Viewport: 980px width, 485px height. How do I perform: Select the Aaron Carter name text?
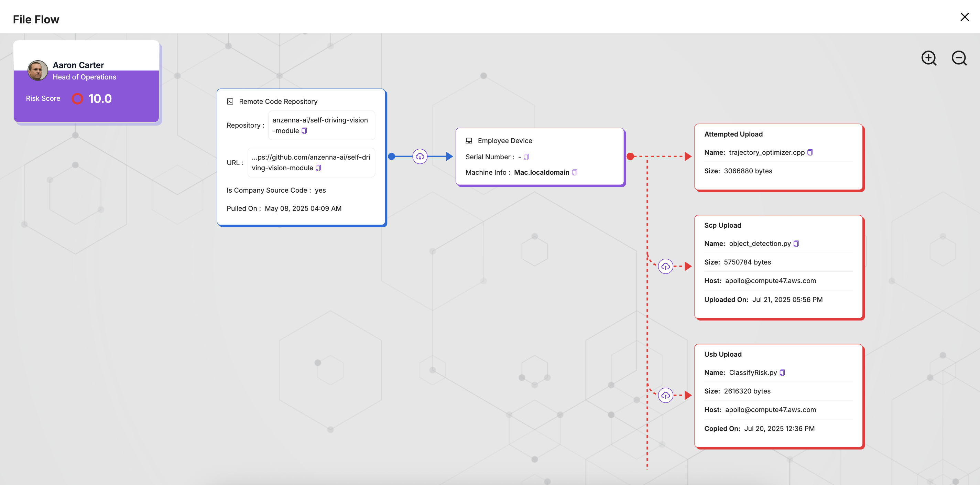[x=78, y=65]
